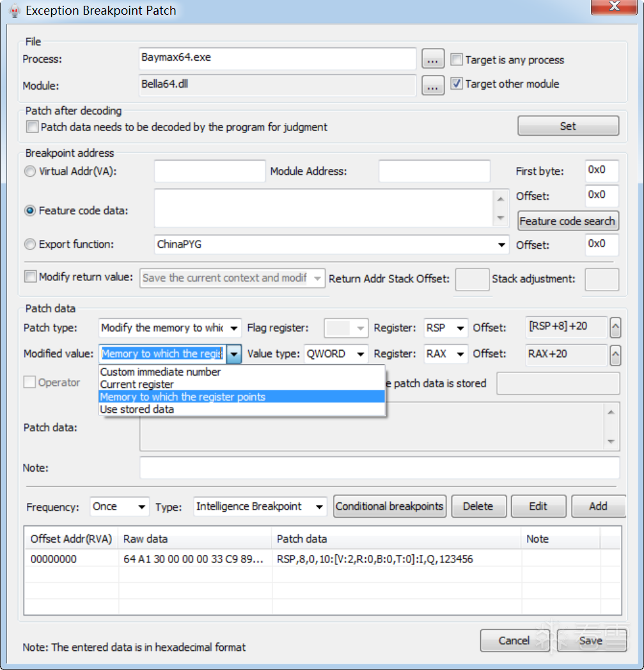Open the Patch type dropdown
Screen dimensions: 644x670
pyautogui.click(x=233, y=328)
